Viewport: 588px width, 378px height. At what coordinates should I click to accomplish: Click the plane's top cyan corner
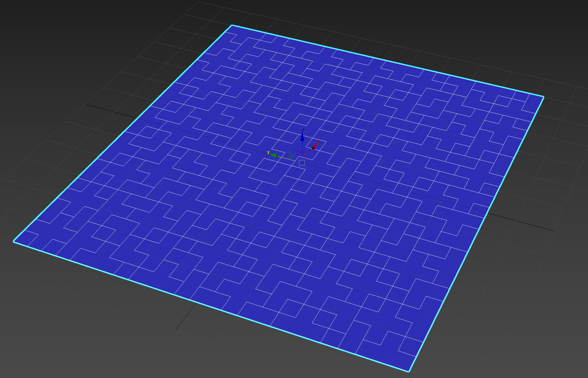point(232,25)
